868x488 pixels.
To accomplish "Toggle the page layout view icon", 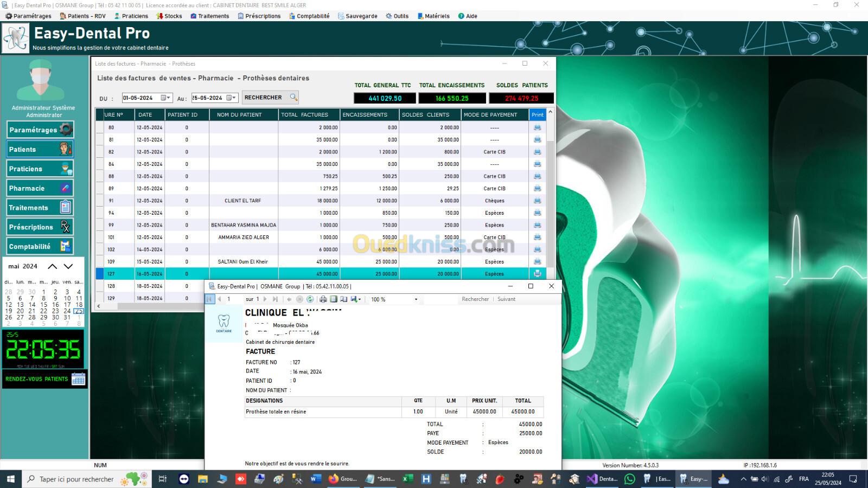I will (x=334, y=299).
